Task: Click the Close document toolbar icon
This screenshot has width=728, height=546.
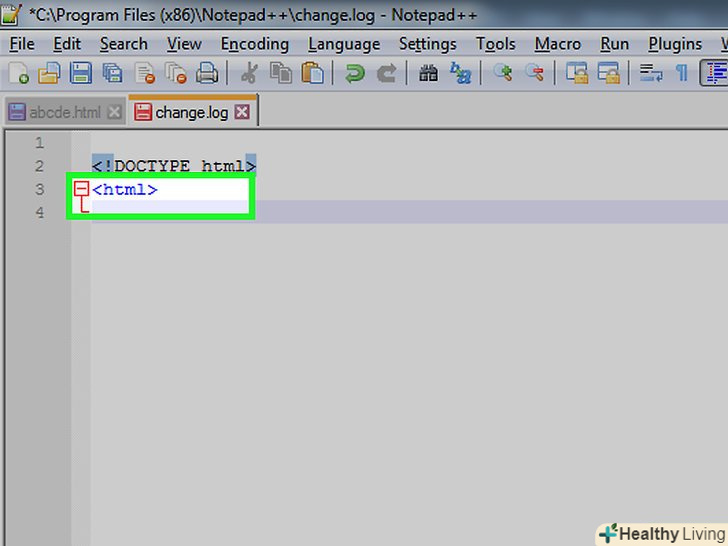Action: (144, 73)
